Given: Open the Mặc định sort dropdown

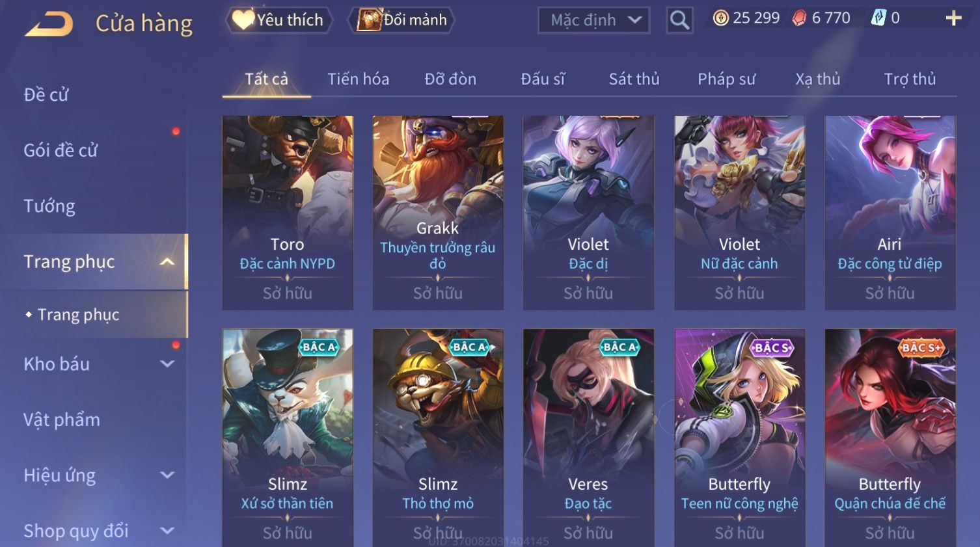Looking at the screenshot, I should (593, 20).
